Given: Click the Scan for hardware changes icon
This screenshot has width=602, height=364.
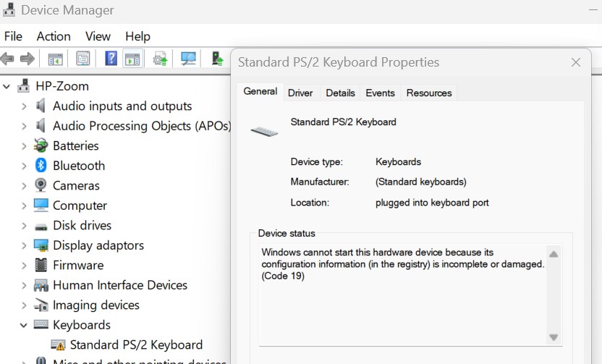Looking at the screenshot, I should coord(188,59).
